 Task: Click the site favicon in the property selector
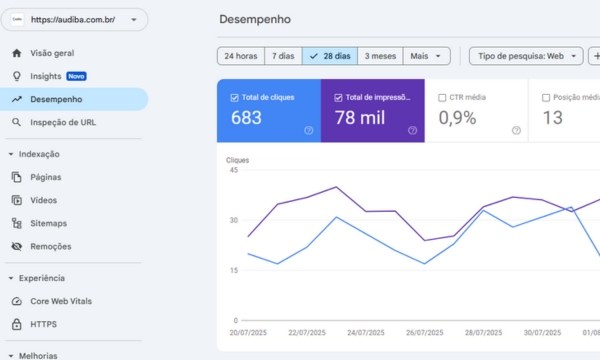17,20
